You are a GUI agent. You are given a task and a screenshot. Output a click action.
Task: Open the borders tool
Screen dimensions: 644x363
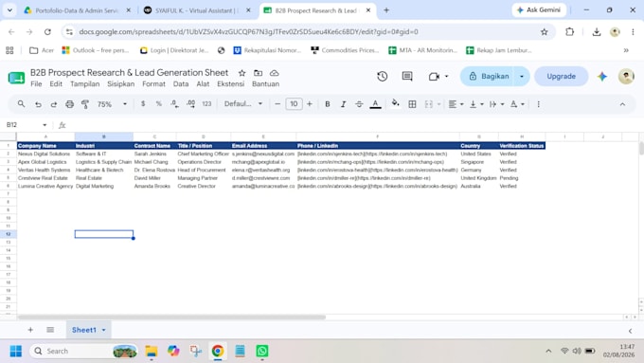[412, 104]
